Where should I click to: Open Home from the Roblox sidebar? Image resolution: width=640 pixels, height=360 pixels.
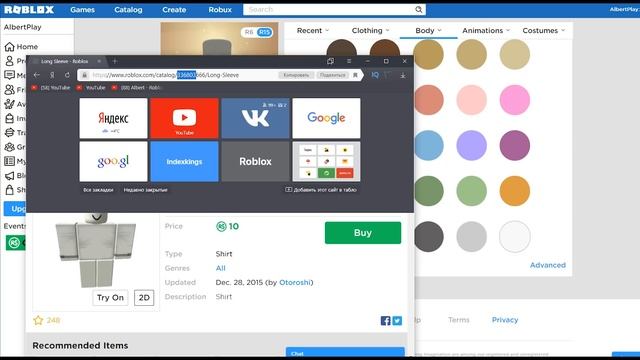click(x=21, y=47)
